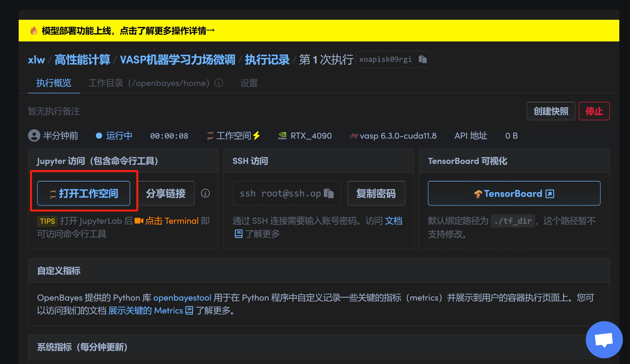Open the chat support bubble
Image resolution: width=630 pixels, height=364 pixels.
pos(604,340)
